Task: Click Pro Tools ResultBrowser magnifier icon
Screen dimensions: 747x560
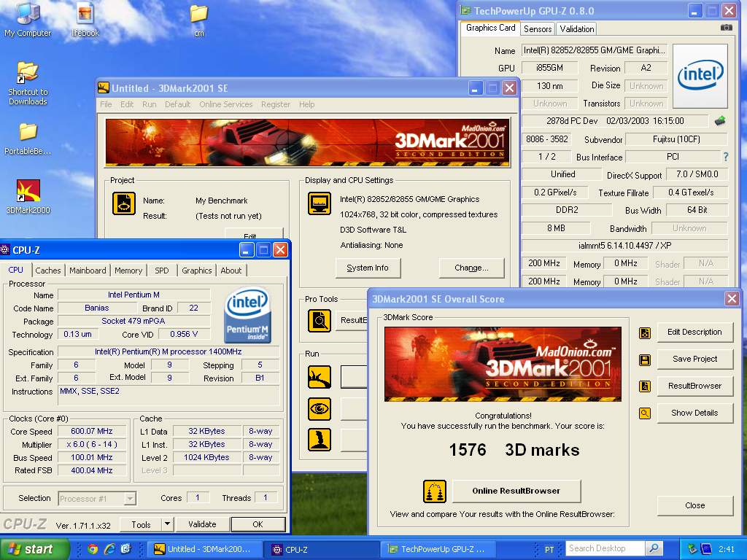Action: (x=320, y=321)
